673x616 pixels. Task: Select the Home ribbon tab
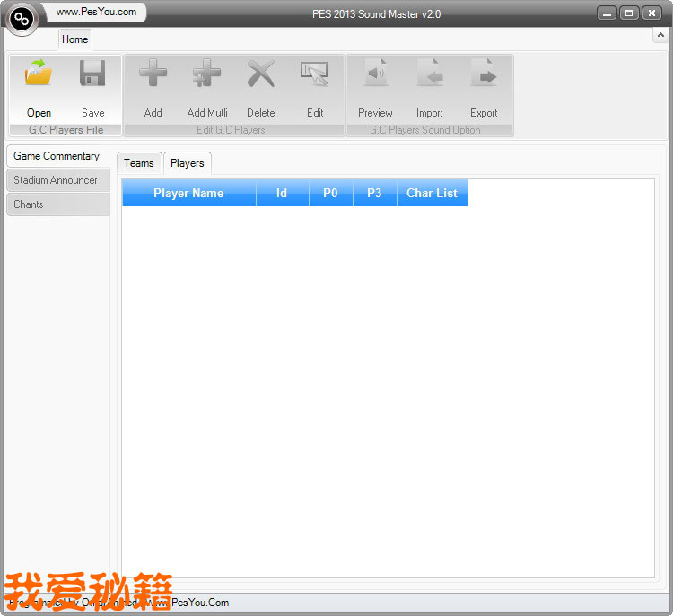click(x=75, y=39)
